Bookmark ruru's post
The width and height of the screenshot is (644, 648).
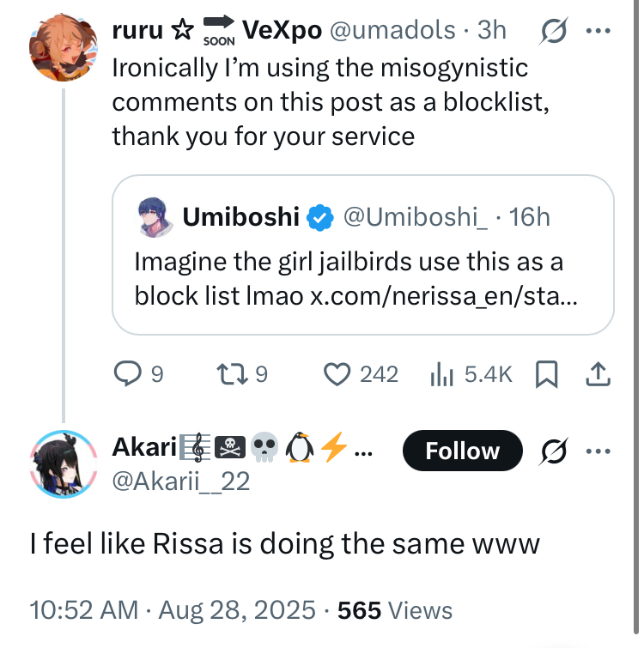point(547,373)
